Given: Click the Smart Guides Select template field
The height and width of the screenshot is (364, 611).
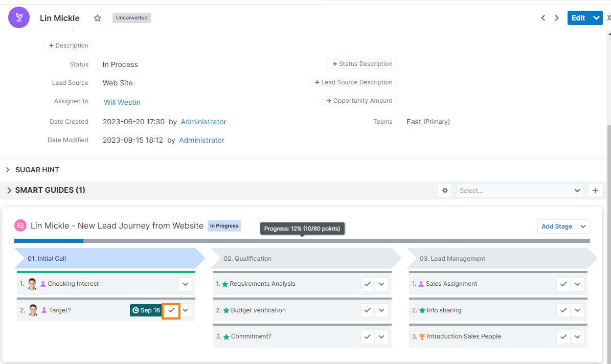Looking at the screenshot, I should 515,191.
